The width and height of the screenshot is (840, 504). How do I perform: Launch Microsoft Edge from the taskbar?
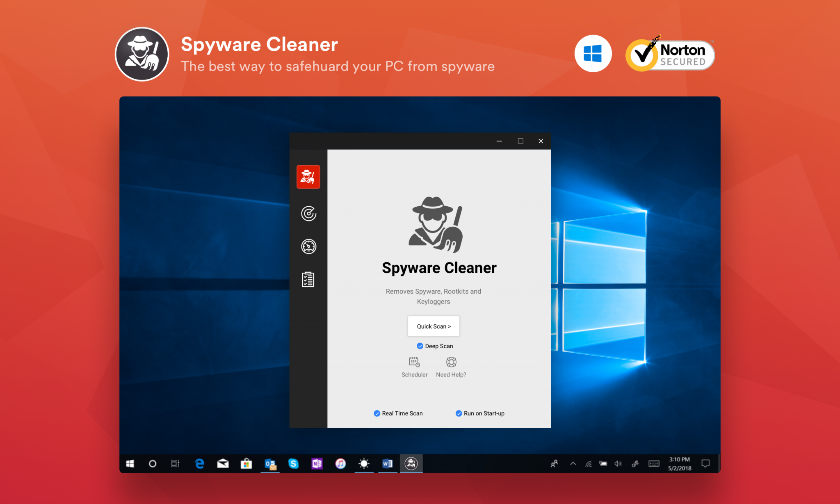pos(199,464)
